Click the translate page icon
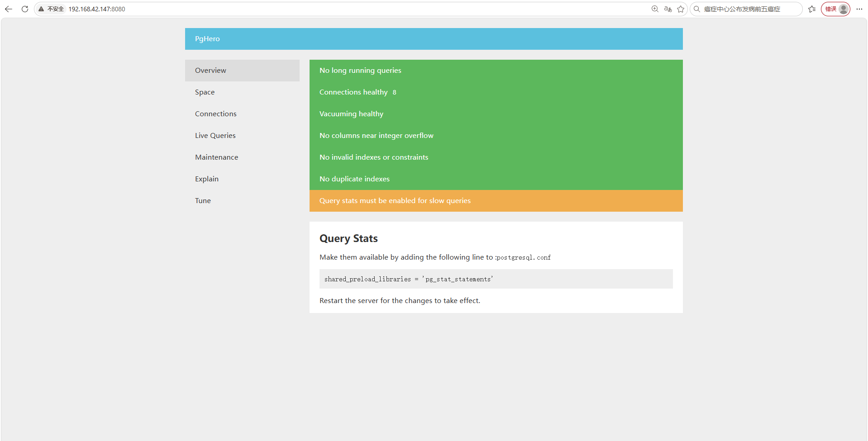Screen dimensions: 868x441 pyautogui.click(x=668, y=9)
